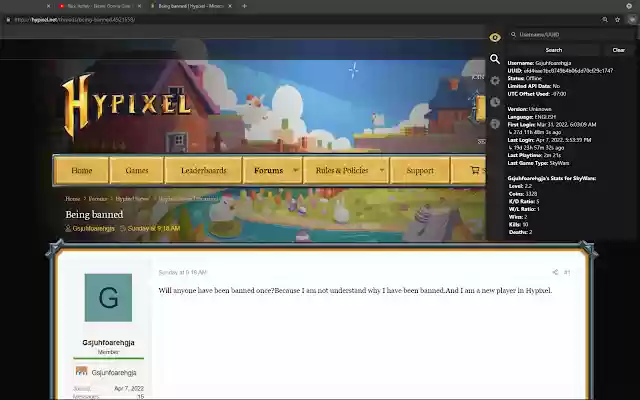Open the Games navigation button

click(x=137, y=170)
